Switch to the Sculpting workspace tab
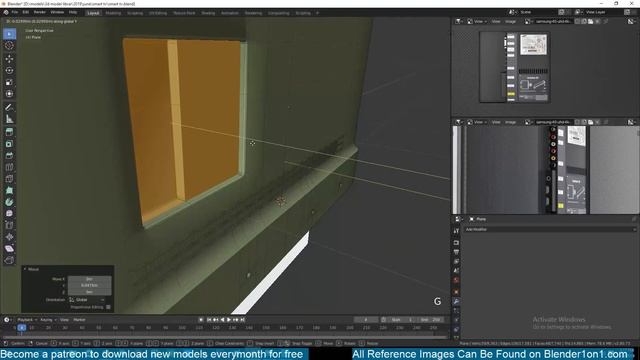Screen dimensions: 640x360 click(135, 13)
